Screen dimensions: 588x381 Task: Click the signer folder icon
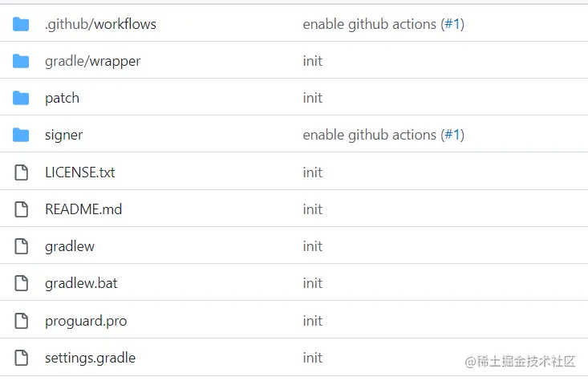point(21,135)
